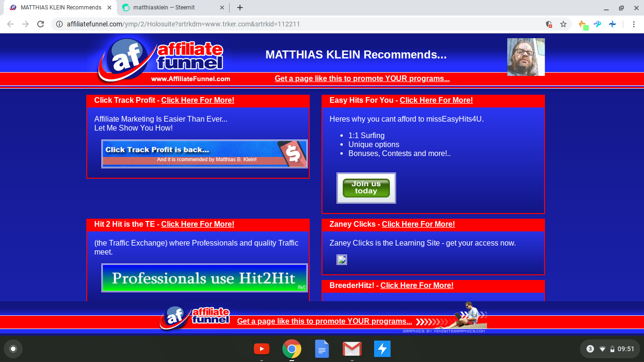This screenshot has height=362, width=644.
Task: Open Zaney Clicks 'Click Here For More!' link
Action: [418, 224]
